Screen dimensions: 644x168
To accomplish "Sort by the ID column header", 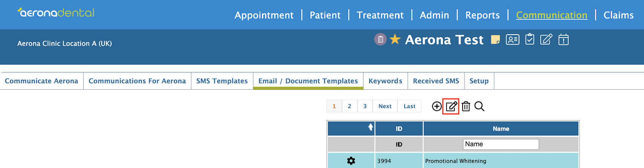I will pyautogui.click(x=399, y=129).
